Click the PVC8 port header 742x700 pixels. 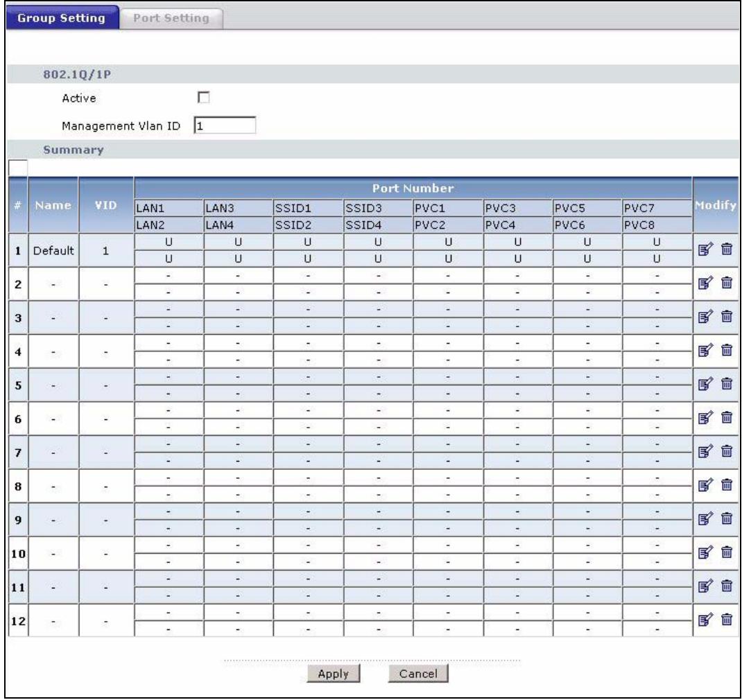click(657, 225)
